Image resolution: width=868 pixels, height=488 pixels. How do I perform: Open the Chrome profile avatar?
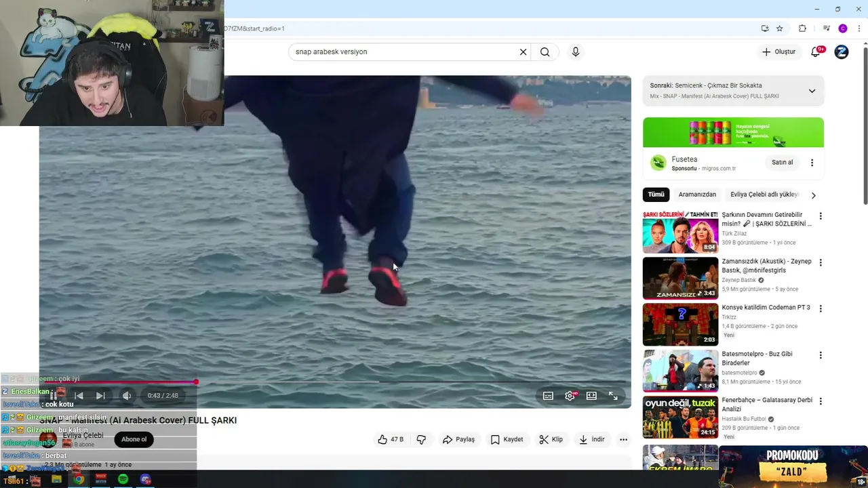pyautogui.click(x=843, y=28)
